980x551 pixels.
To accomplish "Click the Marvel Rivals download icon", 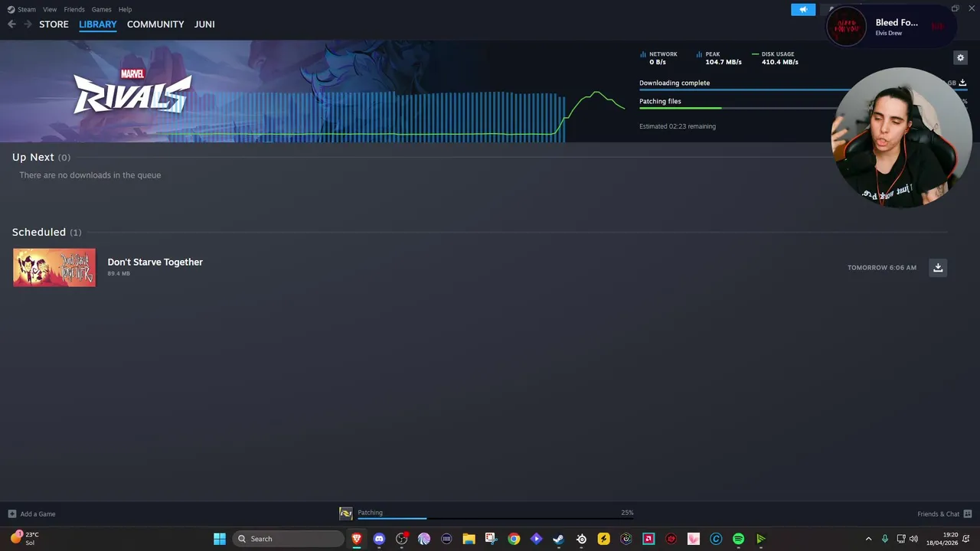I will click(x=962, y=83).
